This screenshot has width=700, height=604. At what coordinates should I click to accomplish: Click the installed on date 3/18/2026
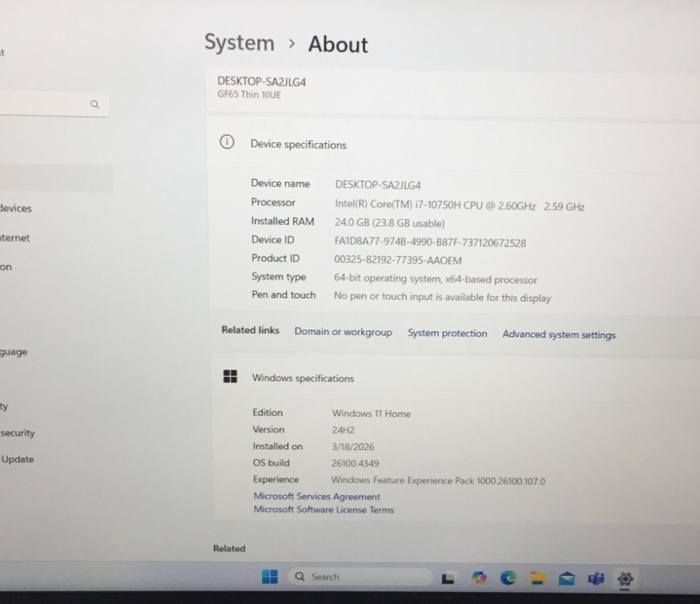tap(353, 446)
